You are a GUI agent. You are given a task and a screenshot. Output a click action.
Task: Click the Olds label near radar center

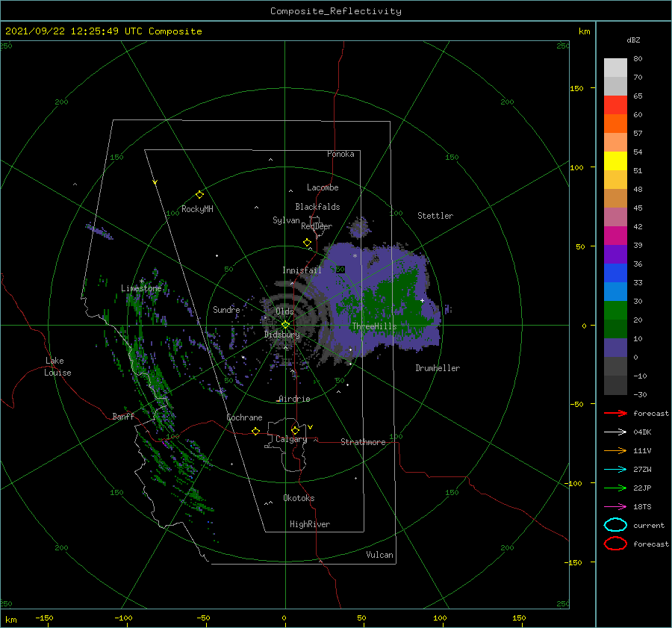284,311
